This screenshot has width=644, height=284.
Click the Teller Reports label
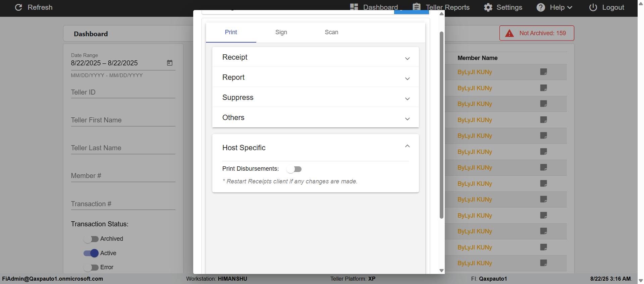click(448, 7)
